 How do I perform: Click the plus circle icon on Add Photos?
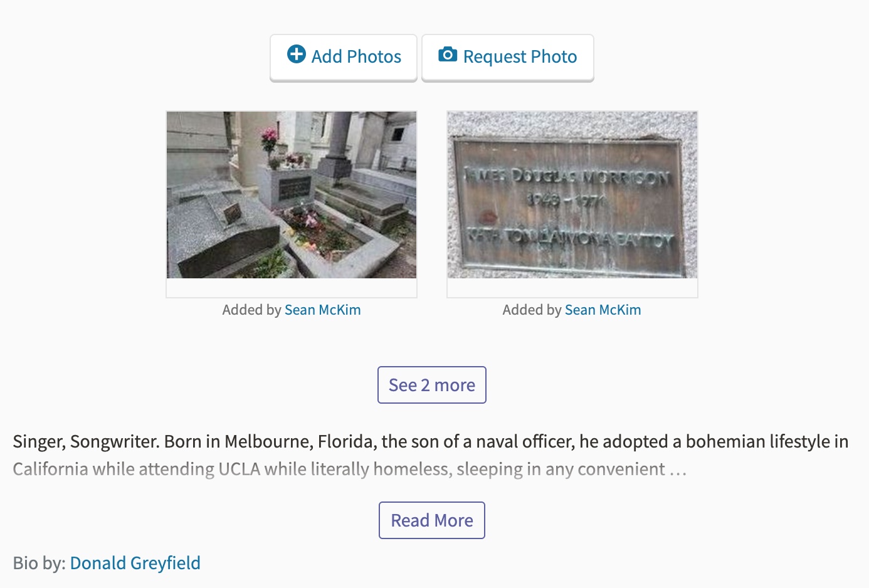tap(297, 55)
